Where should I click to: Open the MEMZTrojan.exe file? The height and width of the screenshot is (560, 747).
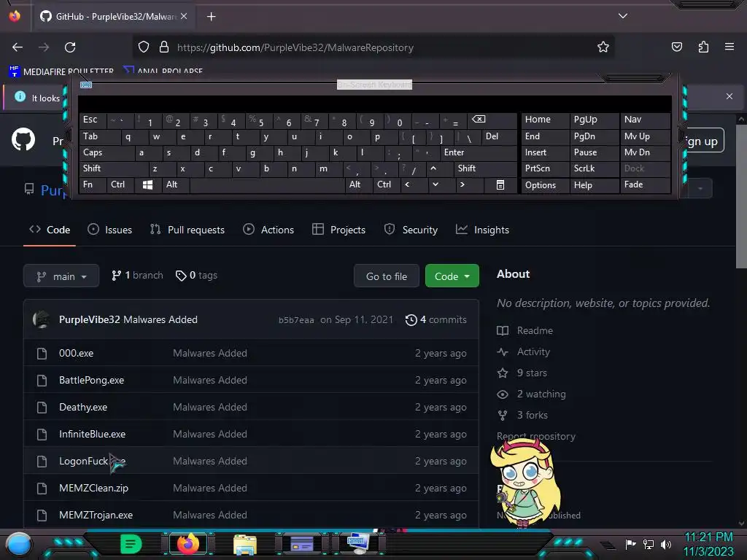pos(96,515)
